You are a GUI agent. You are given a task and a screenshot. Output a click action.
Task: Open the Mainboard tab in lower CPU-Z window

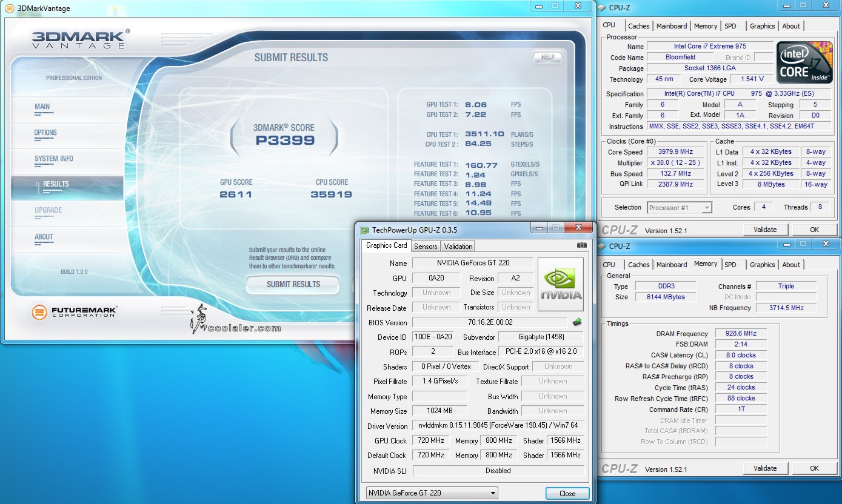[672, 265]
